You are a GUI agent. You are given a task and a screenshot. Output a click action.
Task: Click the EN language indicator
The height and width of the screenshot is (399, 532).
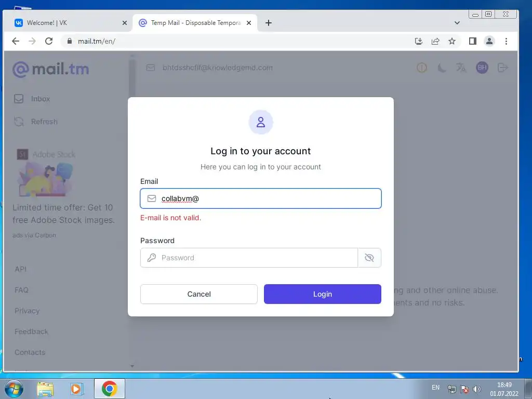tap(436, 388)
